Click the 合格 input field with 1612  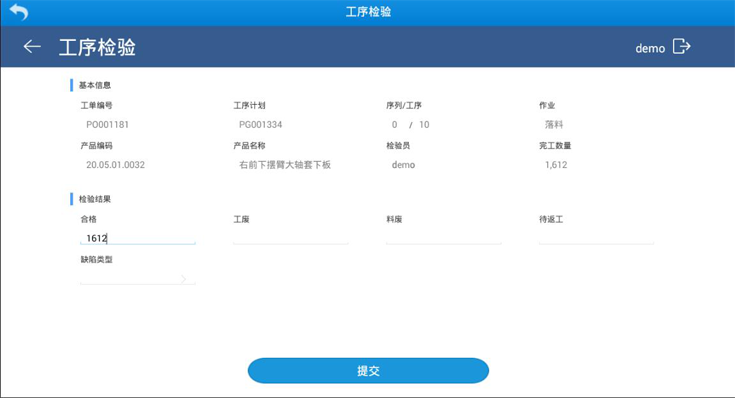138,238
